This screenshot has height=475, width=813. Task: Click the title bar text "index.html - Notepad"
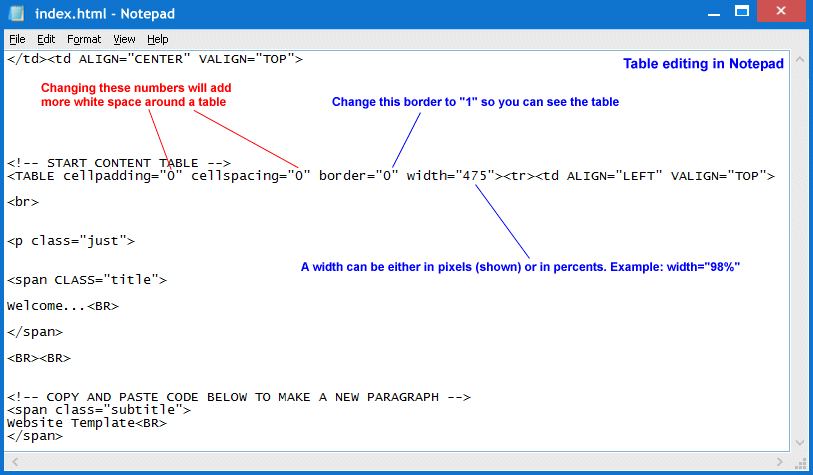[x=105, y=13]
